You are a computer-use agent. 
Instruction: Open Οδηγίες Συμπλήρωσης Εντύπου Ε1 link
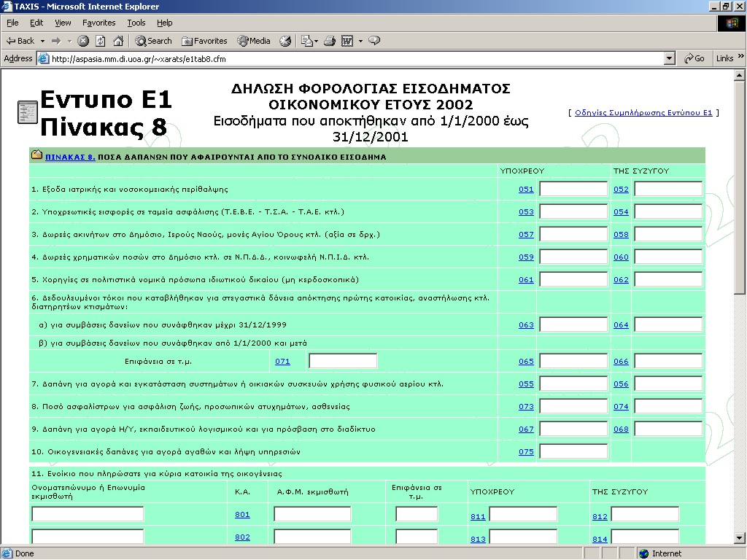(x=643, y=113)
